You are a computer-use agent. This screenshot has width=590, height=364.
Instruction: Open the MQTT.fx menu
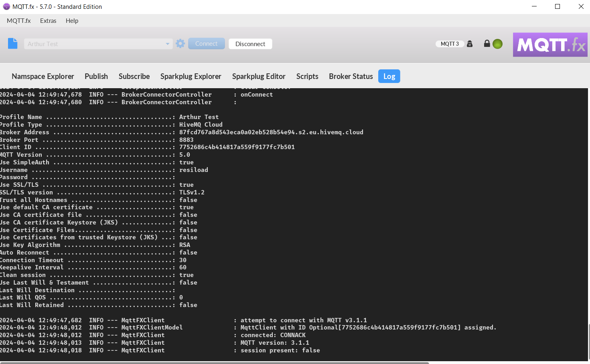pyautogui.click(x=19, y=21)
